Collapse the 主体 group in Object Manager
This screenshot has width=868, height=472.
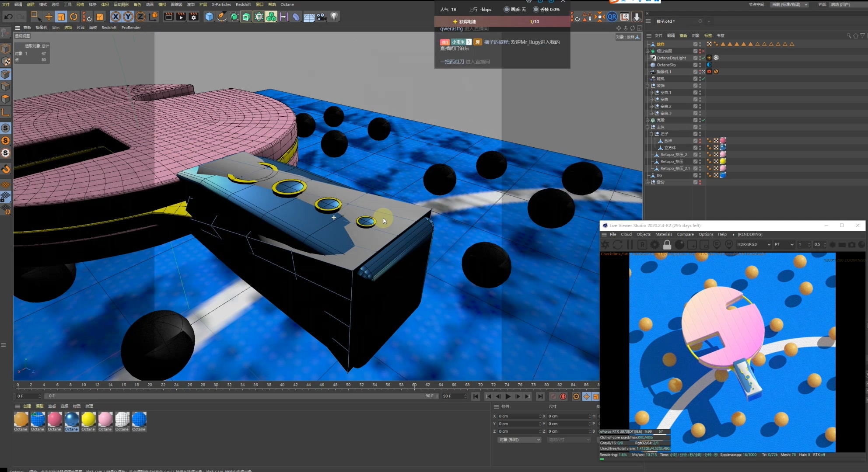pos(647,127)
